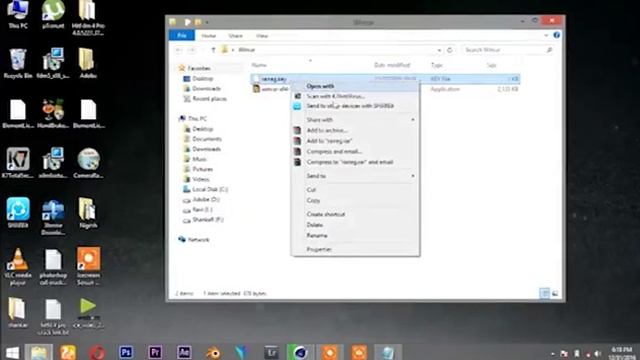The width and height of the screenshot is (640, 360).
Task: Click the Explorer Forward arrow
Action: click(x=191, y=50)
